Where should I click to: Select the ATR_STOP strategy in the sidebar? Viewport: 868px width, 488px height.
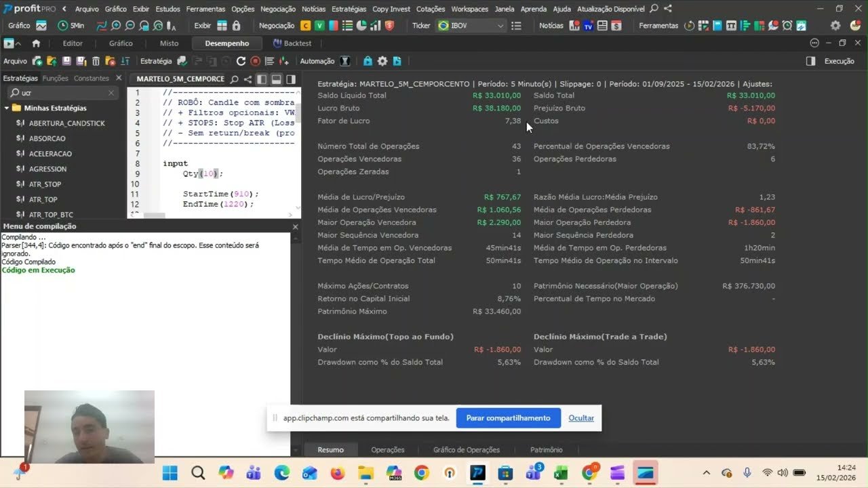pos(45,184)
